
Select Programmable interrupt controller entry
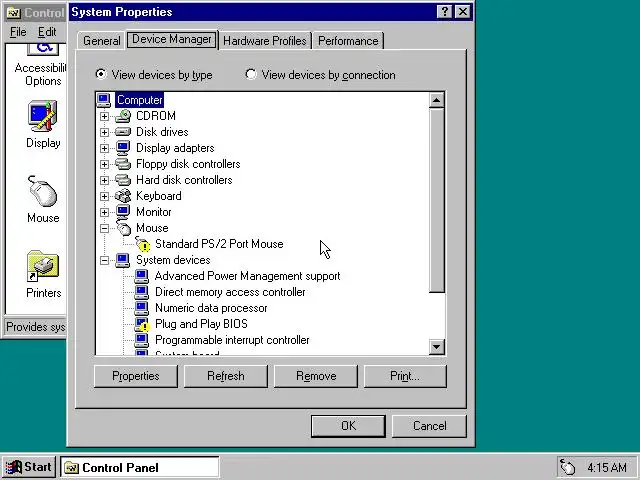click(x=232, y=340)
